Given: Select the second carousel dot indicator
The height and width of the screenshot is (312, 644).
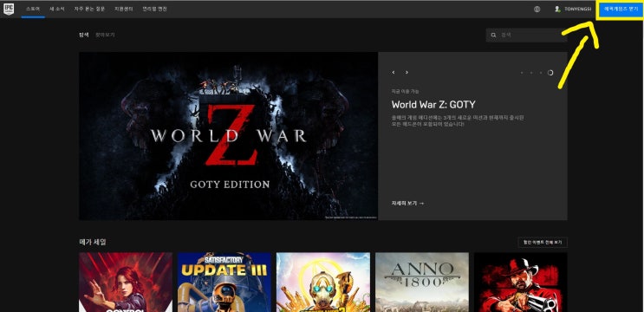Looking at the screenshot, I should 531,73.
